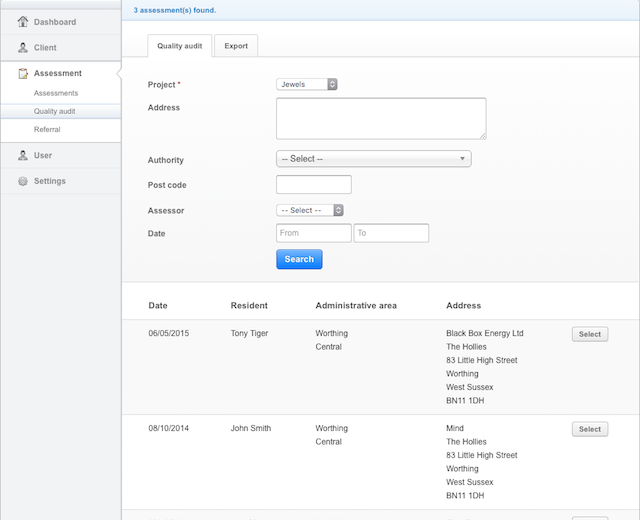
Task: Click the date 08/10/2014
Action: (169, 428)
